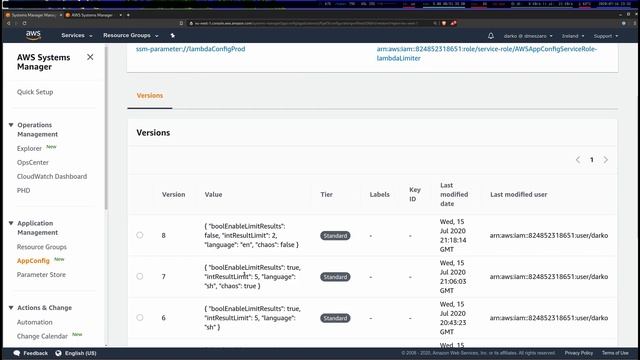Click the browser back arrow

point(9,23)
